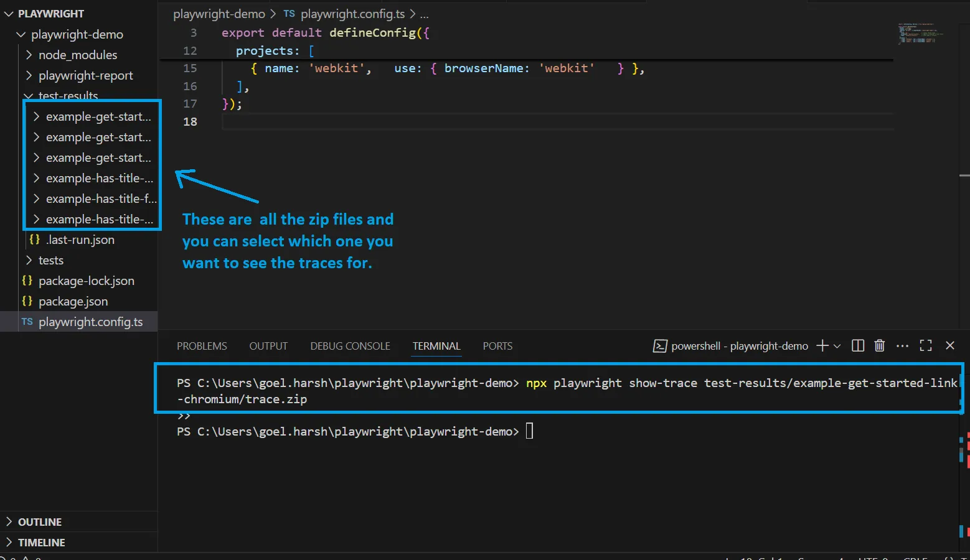This screenshot has height=560, width=970.
Task: Create a new terminal with the plus icon
Action: tap(822, 345)
